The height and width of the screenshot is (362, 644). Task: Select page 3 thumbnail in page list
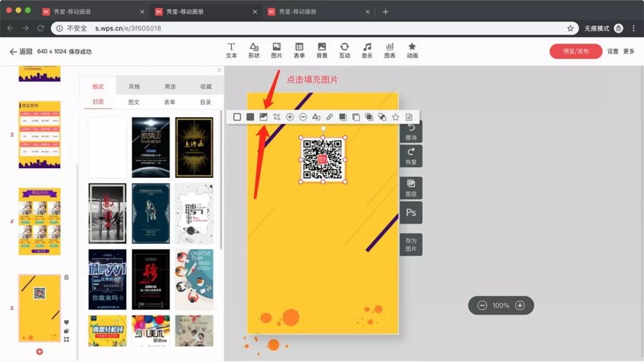point(39,135)
